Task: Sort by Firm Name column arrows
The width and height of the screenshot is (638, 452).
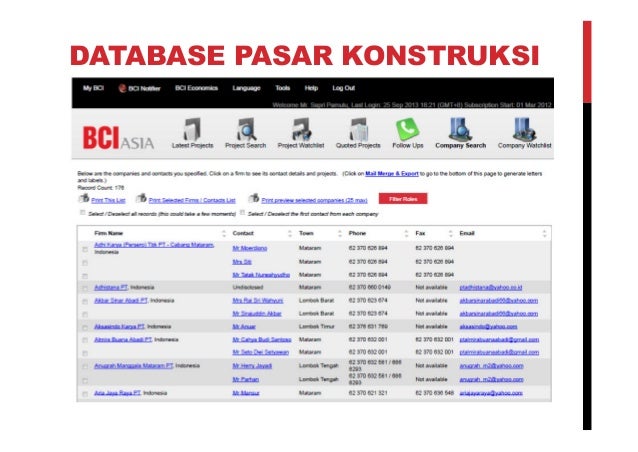Action: click(223, 233)
